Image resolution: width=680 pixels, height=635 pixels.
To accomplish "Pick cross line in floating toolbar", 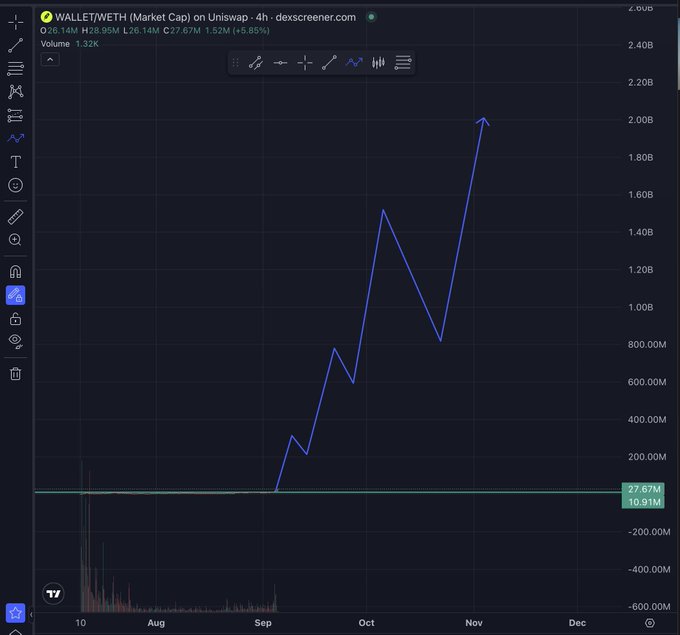I will (305, 63).
